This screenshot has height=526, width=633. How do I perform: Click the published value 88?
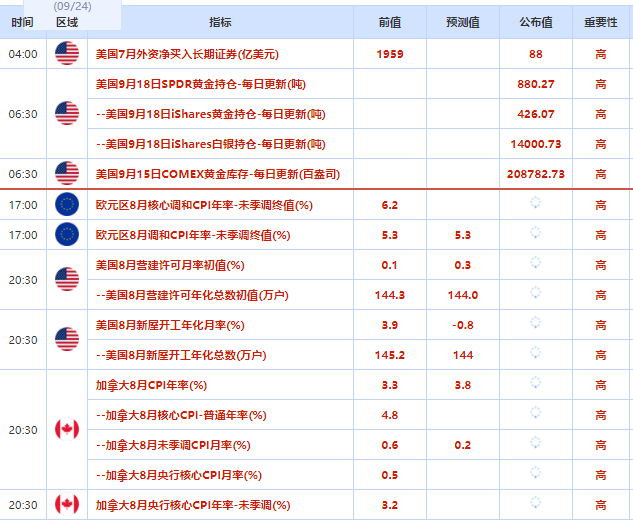pos(536,54)
